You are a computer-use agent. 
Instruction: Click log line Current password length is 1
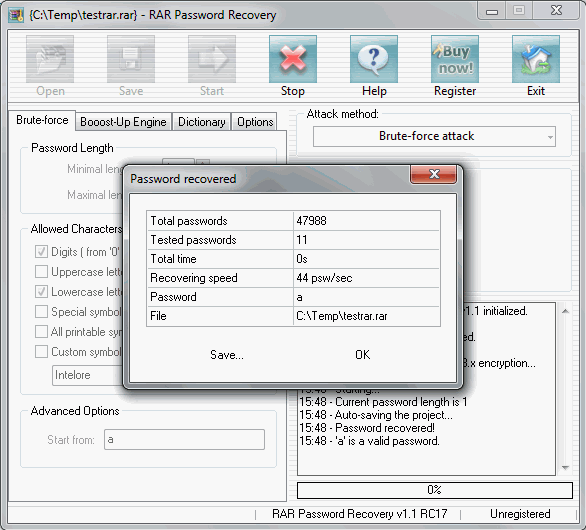click(383, 402)
